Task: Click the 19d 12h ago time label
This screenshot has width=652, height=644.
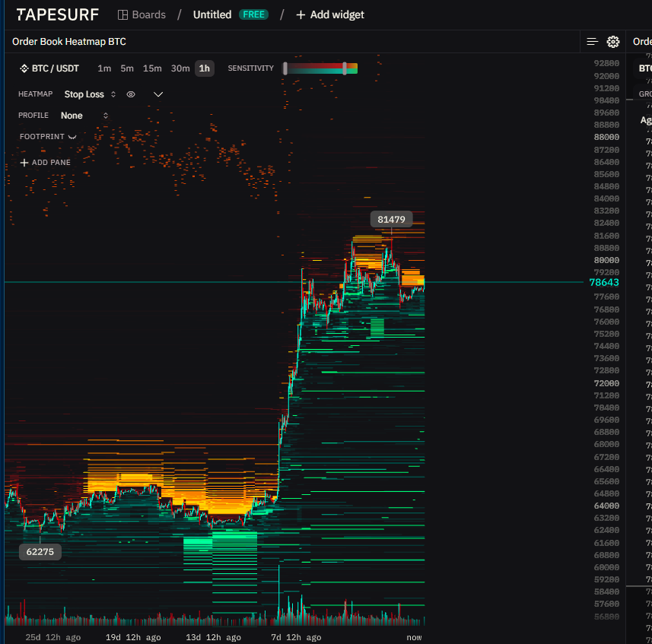Action: 133,637
